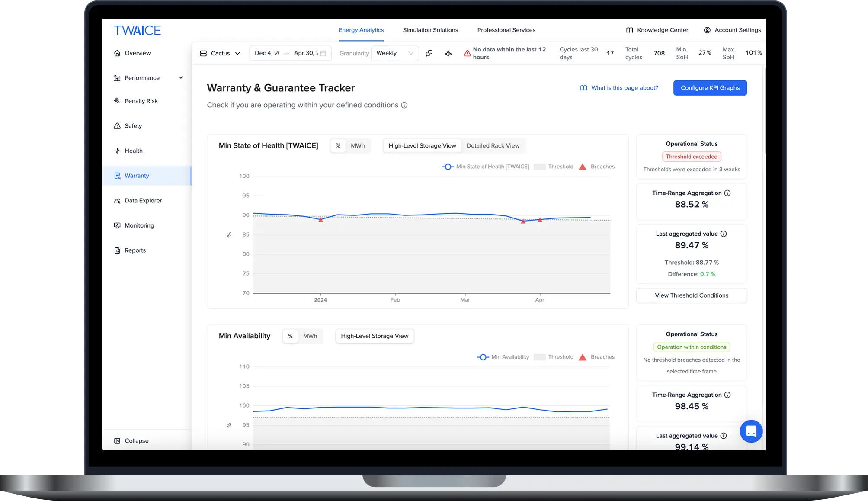Switch Min State of Health to MWh
The height and width of the screenshot is (501, 868).
tap(358, 146)
